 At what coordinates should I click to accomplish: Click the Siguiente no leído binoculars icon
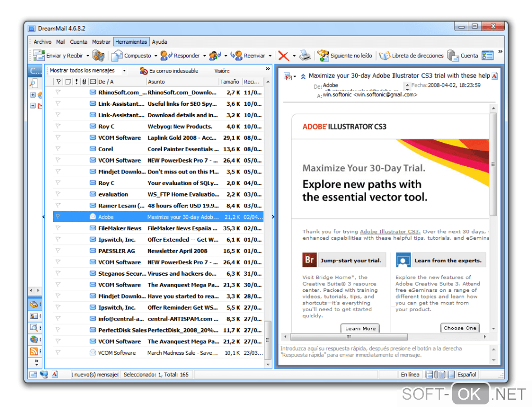pos(323,56)
